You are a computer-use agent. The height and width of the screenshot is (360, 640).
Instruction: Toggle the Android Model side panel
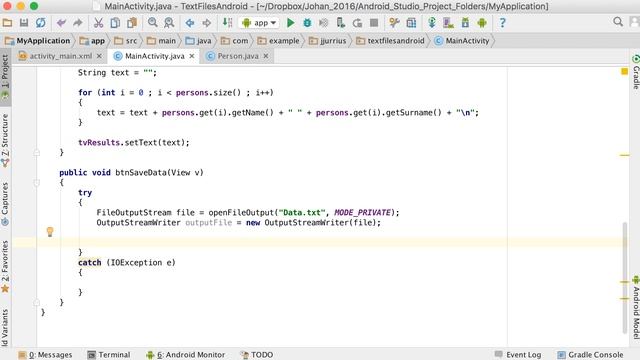(x=636, y=307)
